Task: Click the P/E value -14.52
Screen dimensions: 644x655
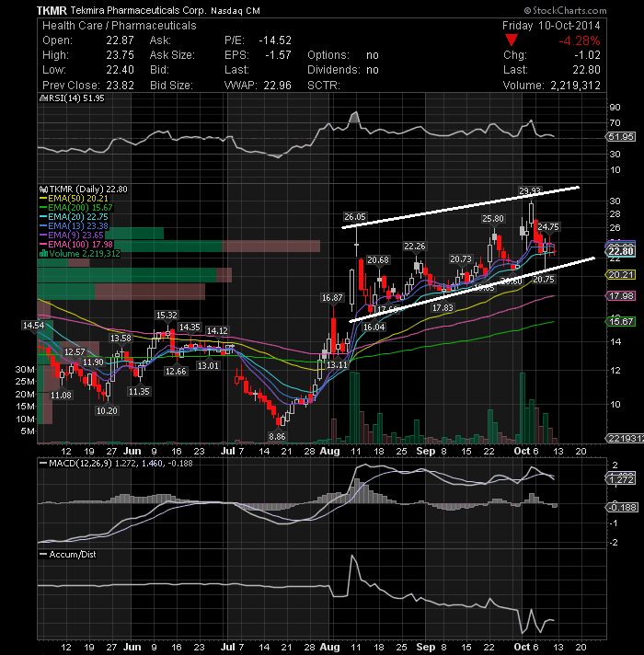Action: pyautogui.click(x=275, y=40)
